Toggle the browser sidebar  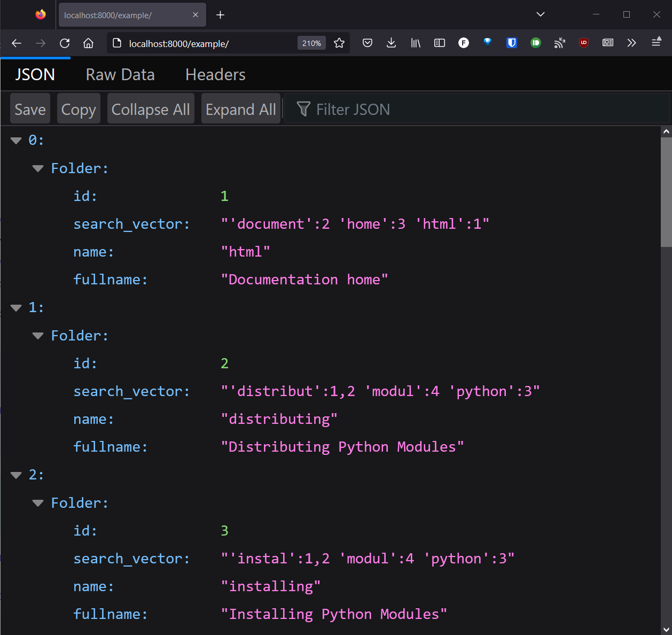point(439,43)
